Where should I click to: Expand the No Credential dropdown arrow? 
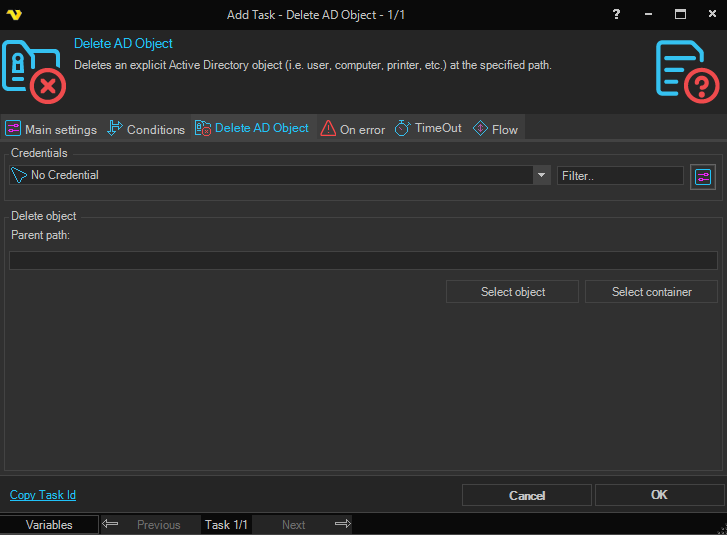tap(541, 175)
